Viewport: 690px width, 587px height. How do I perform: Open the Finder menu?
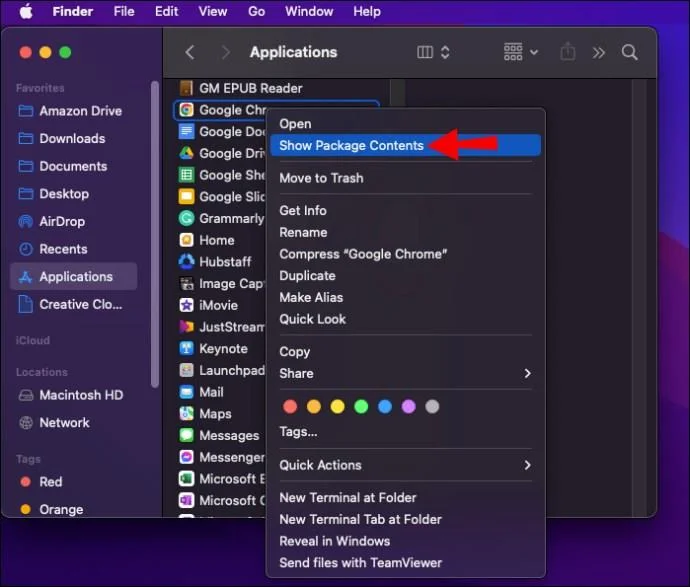pyautogui.click(x=73, y=11)
